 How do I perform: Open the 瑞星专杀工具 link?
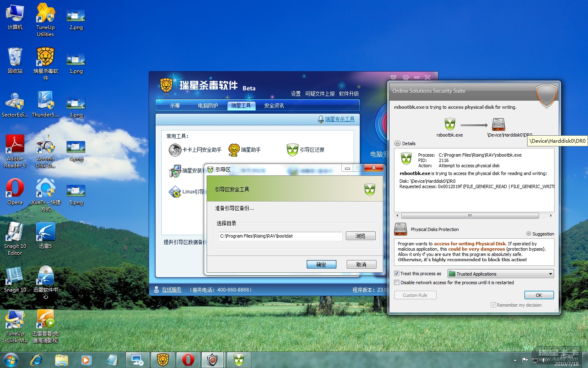tap(340, 119)
